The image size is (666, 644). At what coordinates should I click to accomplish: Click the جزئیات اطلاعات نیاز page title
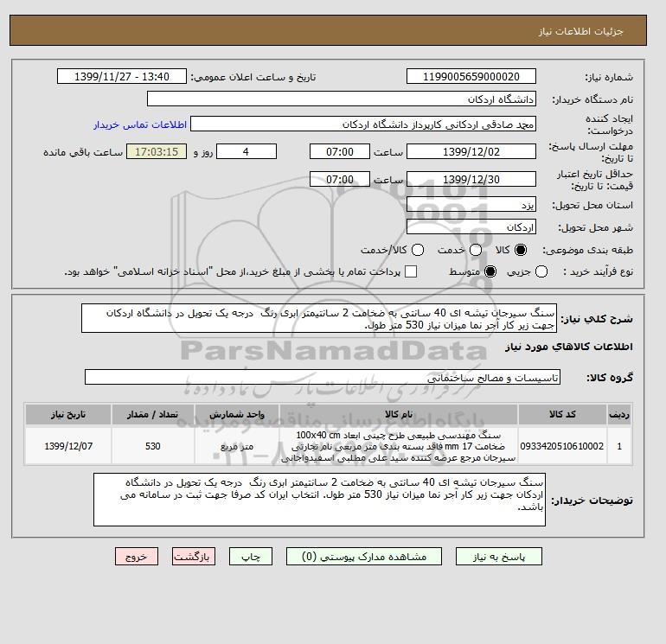point(580,31)
